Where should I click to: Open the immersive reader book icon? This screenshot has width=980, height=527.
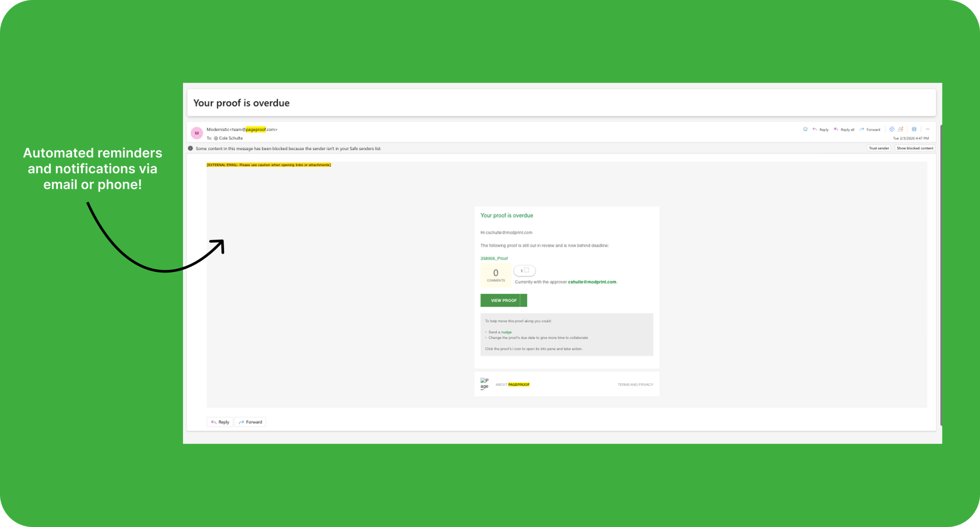[x=914, y=129]
